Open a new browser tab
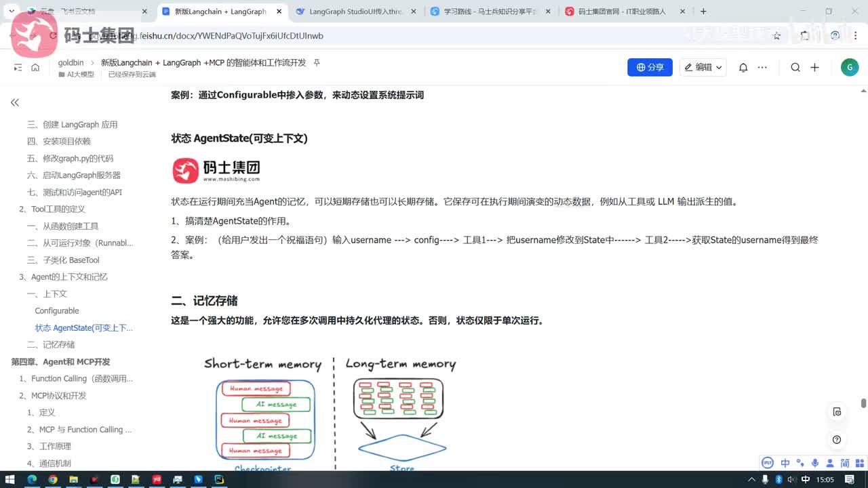Image resolution: width=868 pixels, height=488 pixels. coord(703,12)
